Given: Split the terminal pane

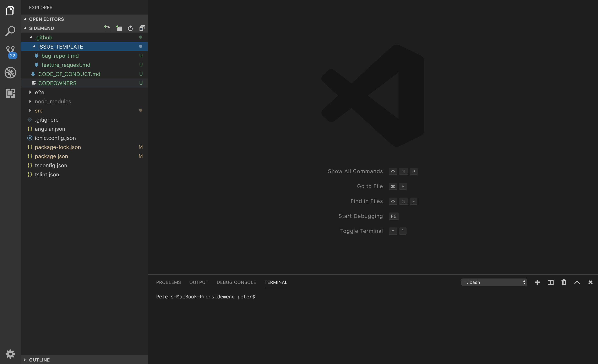Looking at the screenshot, I should click(550, 282).
